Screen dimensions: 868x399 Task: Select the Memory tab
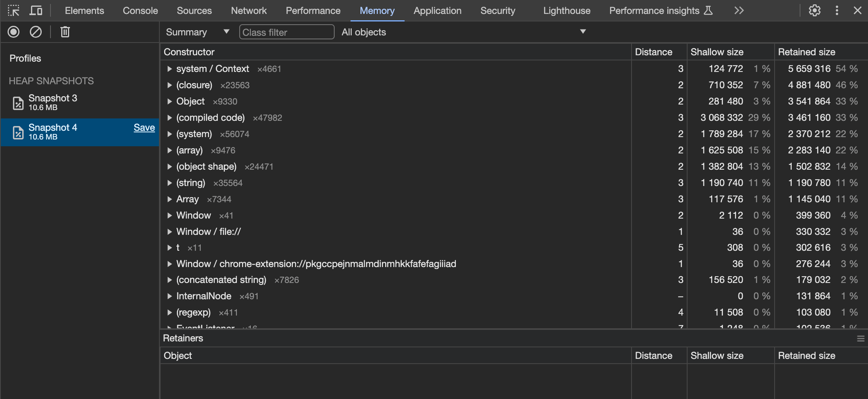pyautogui.click(x=377, y=11)
